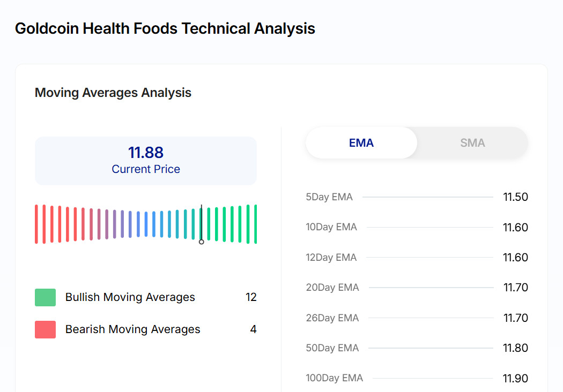Click the Bearish Moving Averages label

(x=133, y=329)
